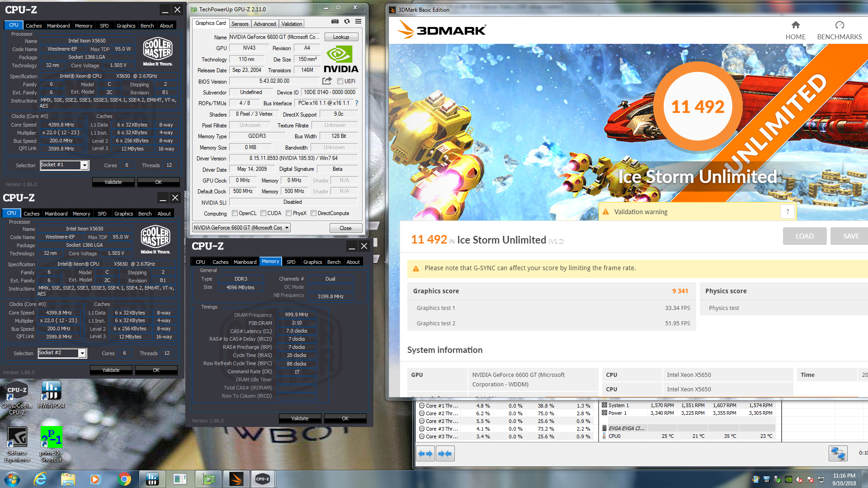The width and height of the screenshot is (868, 488).
Task: Open the Validation tab in GPU-Z
Action: [292, 24]
